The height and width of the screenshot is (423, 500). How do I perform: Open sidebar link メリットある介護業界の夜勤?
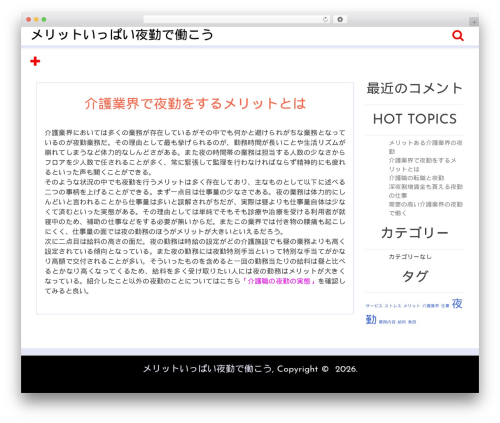tap(426, 147)
